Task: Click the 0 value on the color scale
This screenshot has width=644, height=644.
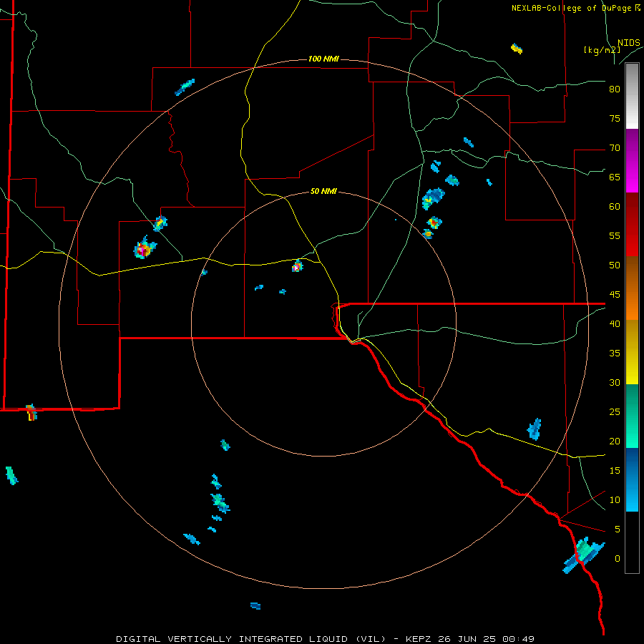Action: click(x=618, y=559)
